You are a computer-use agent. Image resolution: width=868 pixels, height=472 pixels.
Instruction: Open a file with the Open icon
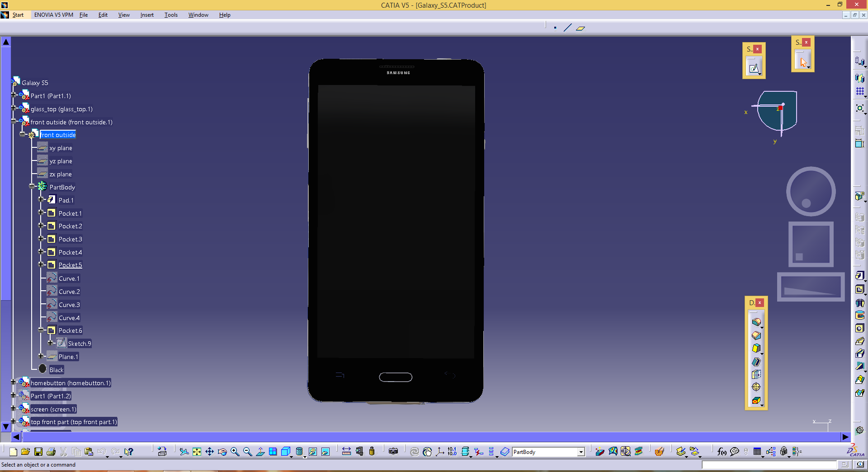pyautogui.click(x=25, y=452)
